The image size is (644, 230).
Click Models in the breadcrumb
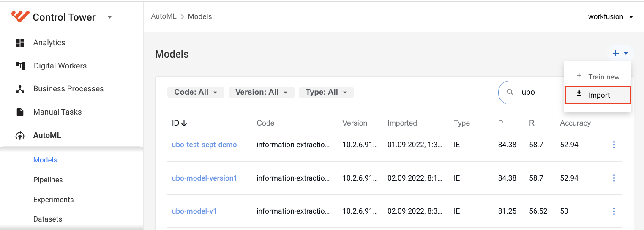(x=200, y=16)
